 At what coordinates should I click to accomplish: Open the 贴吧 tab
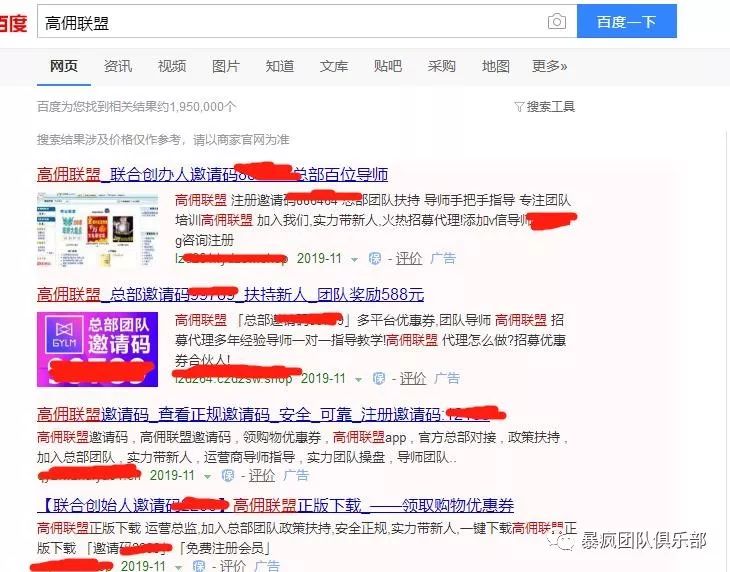coord(388,66)
